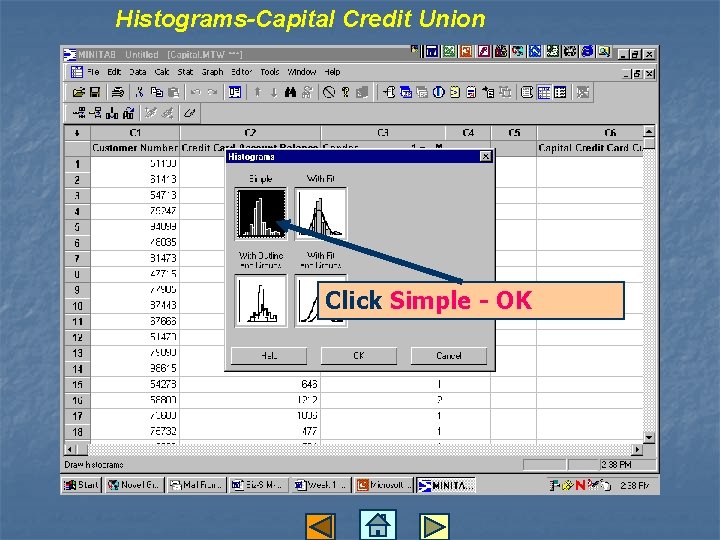Open the Window menu
720x540 pixels.
[x=302, y=72]
